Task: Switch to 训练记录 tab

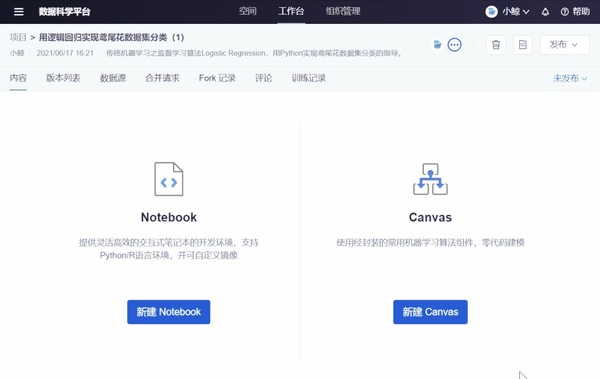Action: tap(308, 78)
